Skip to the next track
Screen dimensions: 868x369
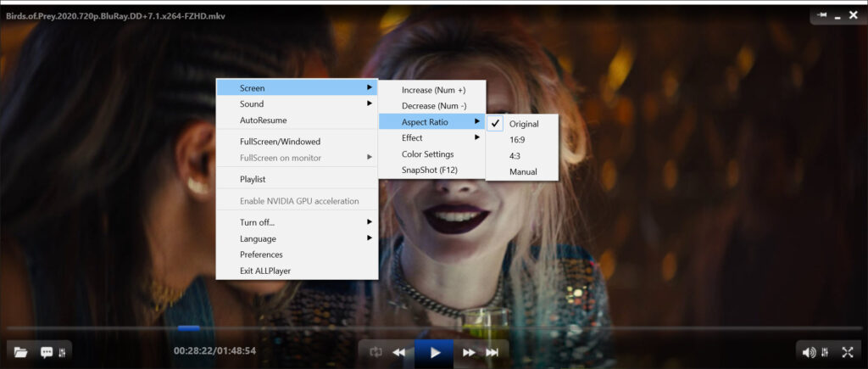tap(492, 352)
